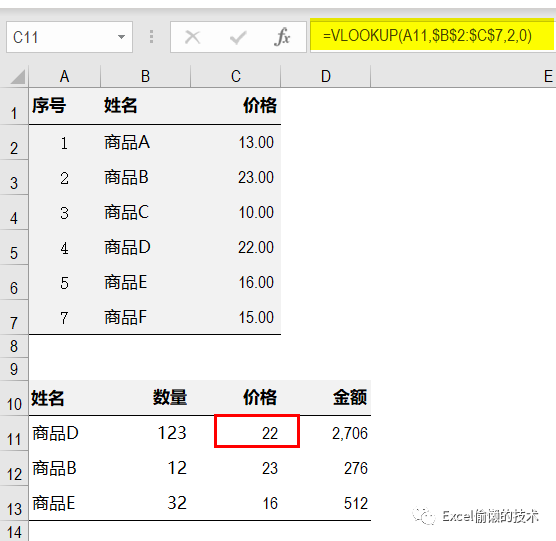556x541 pixels.
Task: Select row 5 header
Action: pos(14,247)
